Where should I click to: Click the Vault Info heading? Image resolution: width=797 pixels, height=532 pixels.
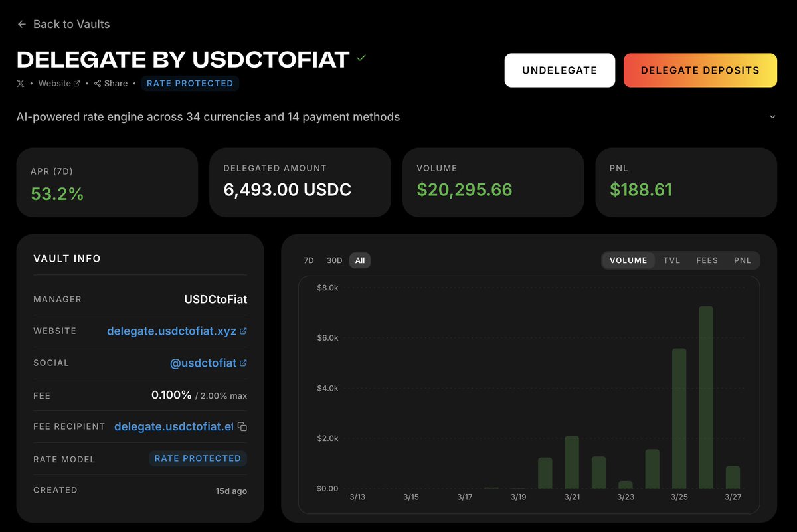pos(67,258)
